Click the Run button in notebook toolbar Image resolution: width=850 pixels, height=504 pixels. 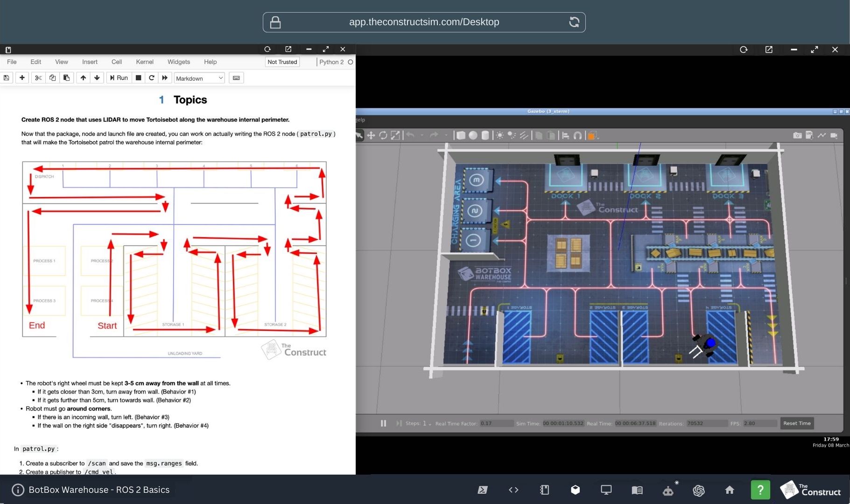(119, 78)
